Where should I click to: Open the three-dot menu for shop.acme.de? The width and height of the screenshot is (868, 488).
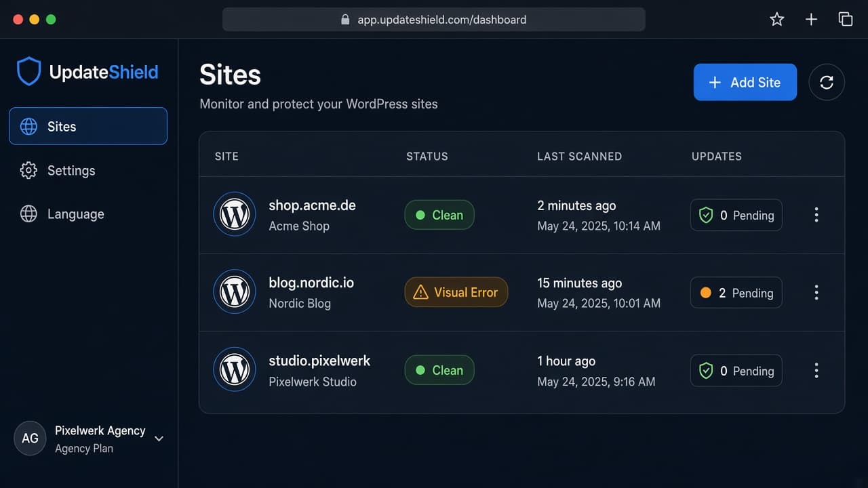(816, 215)
